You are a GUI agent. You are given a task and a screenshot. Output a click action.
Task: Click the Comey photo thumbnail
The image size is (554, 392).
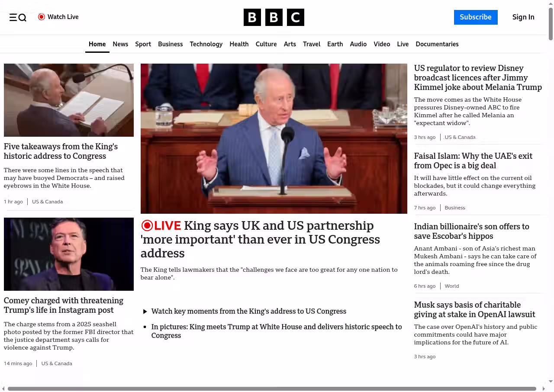[69, 254]
